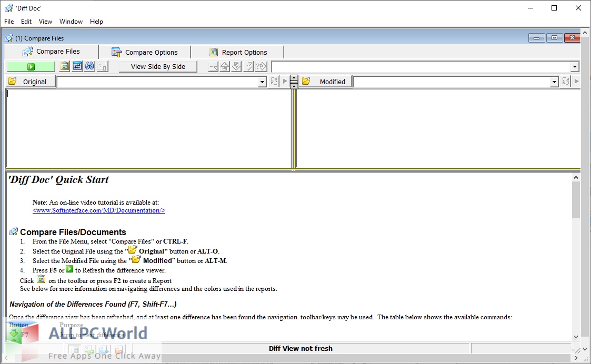Click the View Side By Side button
Viewport: 591px width, 364px height.
pyautogui.click(x=158, y=67)
